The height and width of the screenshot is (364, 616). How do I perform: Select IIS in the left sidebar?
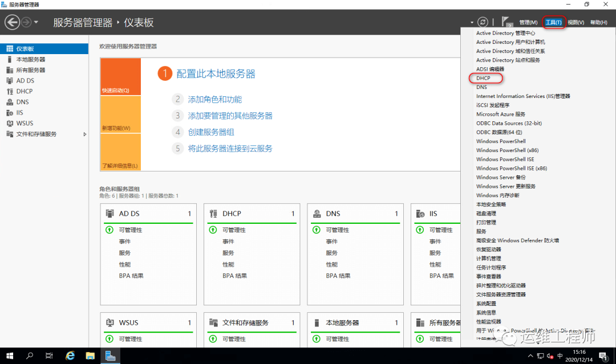click(x=44, y=113)
